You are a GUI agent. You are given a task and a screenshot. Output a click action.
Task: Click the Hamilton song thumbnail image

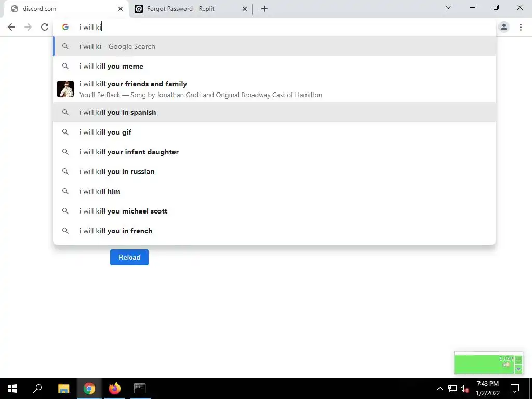coord(65,89)
